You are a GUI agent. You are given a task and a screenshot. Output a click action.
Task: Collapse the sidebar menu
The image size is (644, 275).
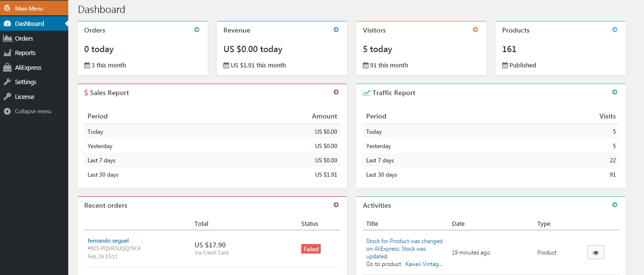point(34,111)
